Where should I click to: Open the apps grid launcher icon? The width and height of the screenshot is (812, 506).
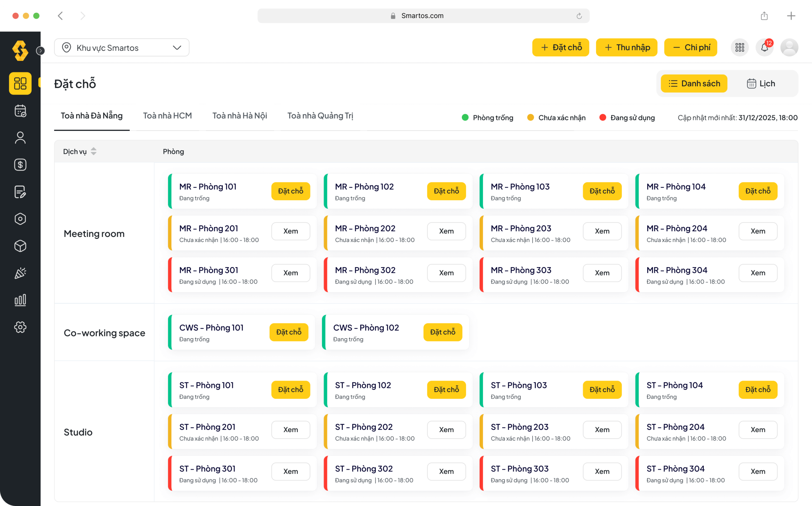pyautogui.click(x=739, y=48)
